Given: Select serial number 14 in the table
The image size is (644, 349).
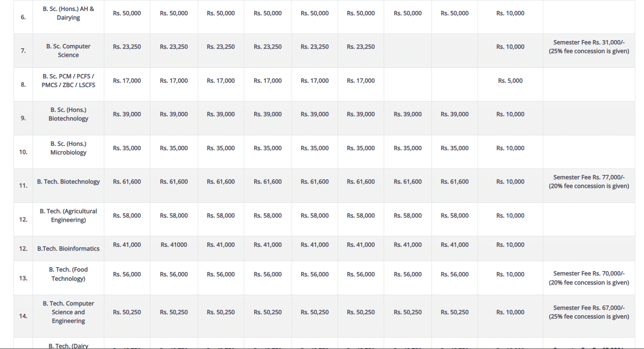Looking at the screenshot, I should click(x=23, y=316).
